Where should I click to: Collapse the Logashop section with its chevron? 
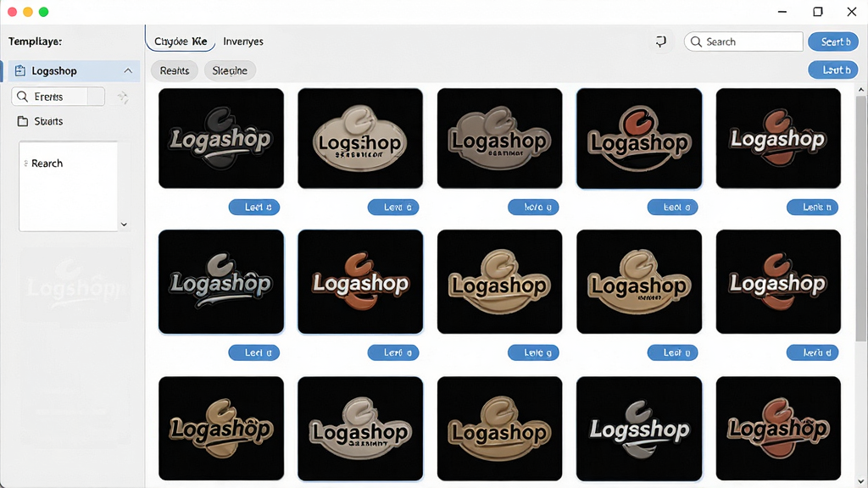point(128,71)
